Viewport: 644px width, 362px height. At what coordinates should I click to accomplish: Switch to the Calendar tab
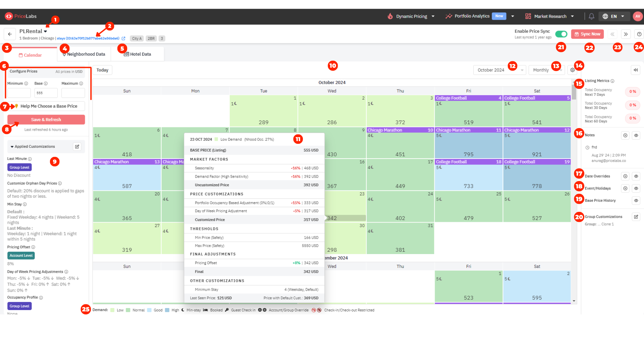coord(30,55)
